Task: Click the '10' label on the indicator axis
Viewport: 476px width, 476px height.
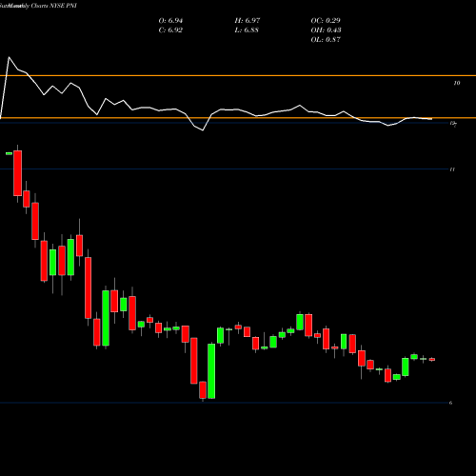Action: pos(457,83)
